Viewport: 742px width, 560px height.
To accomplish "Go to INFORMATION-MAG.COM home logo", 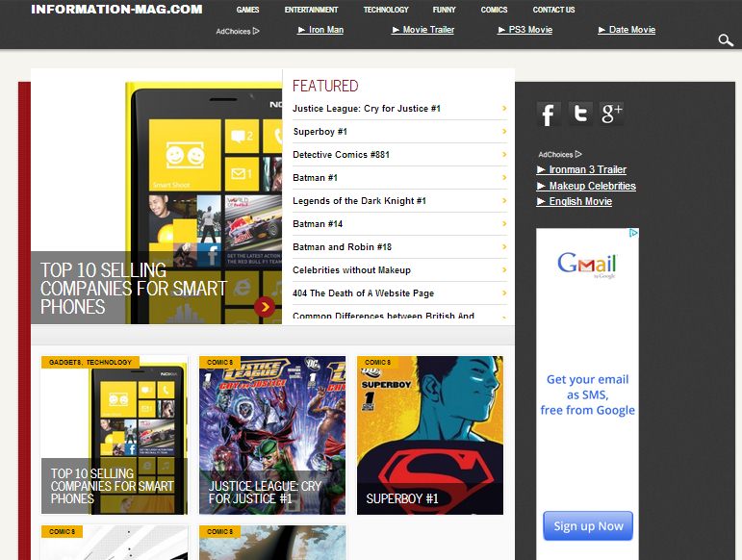I will pos(116,10).
